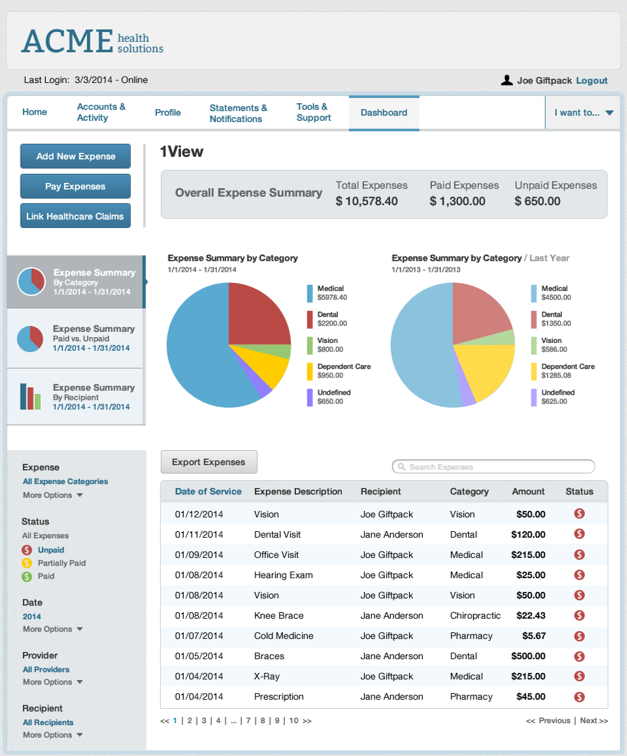627x756 pixels.
Task: Switch to the Statements & Notifications tab
Action: pos(238,113)
